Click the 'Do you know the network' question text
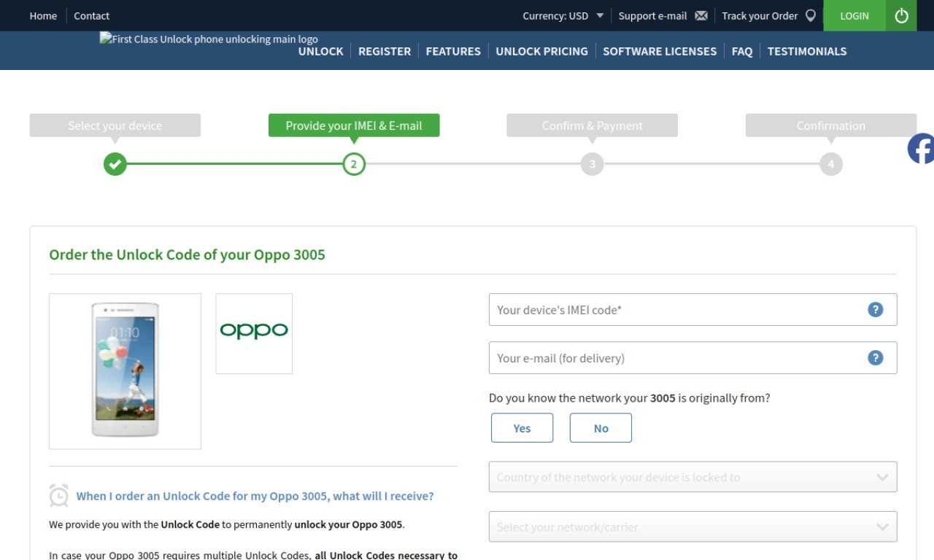This screenshot has width=934, height=560. (x=629, y=398)
